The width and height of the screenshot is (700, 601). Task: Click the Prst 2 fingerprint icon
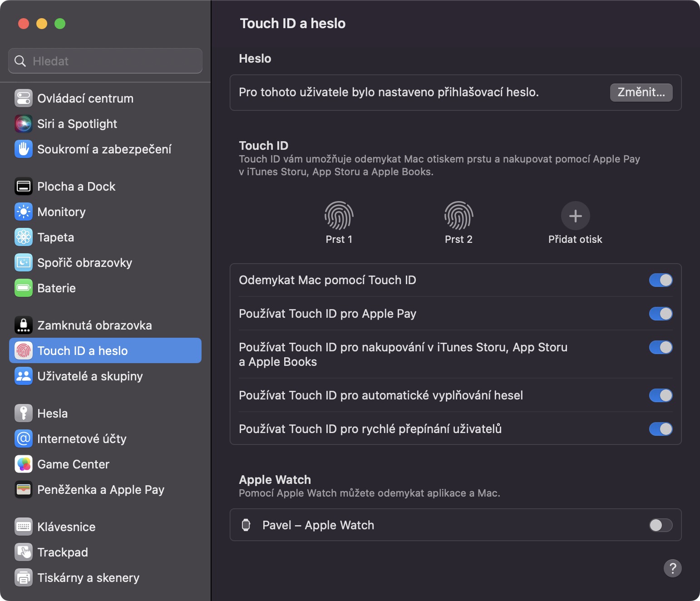click(x=458, y=216)
